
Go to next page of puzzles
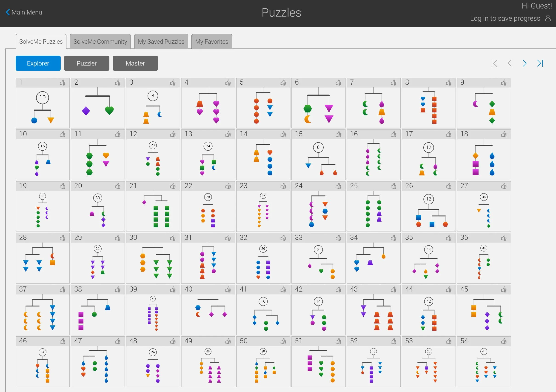tap(525, 63)
